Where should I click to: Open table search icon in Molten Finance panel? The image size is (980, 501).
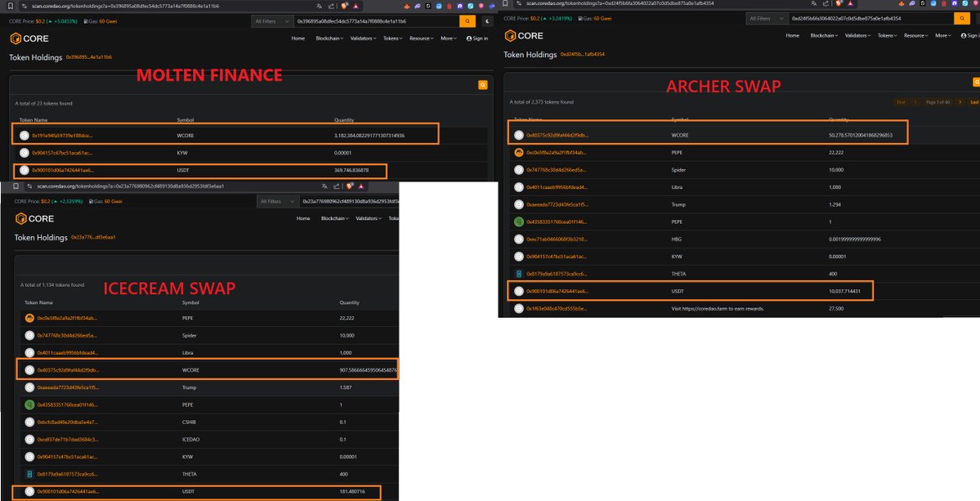(x=482, y=85)
